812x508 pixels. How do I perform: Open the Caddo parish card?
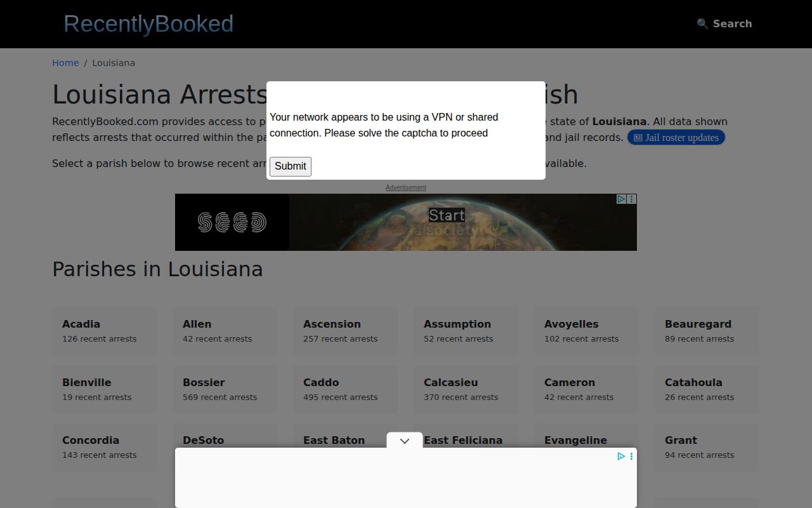pyautogui.click(x=346, y=389)
